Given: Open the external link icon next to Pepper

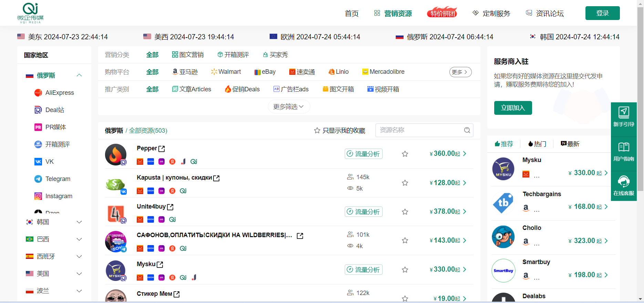Looking at the screenshot, I should coord(162,149).
